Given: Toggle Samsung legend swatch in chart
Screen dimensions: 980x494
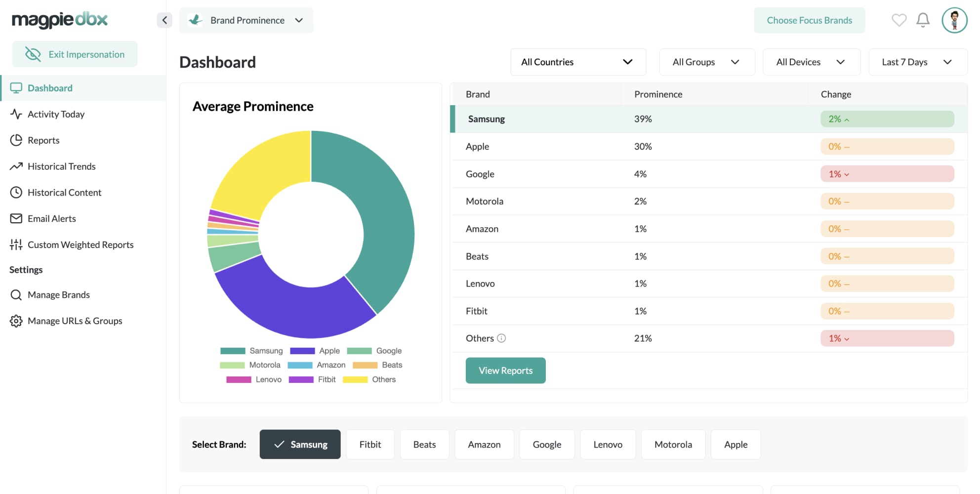Looking at the screenshot, I should 233,351.
